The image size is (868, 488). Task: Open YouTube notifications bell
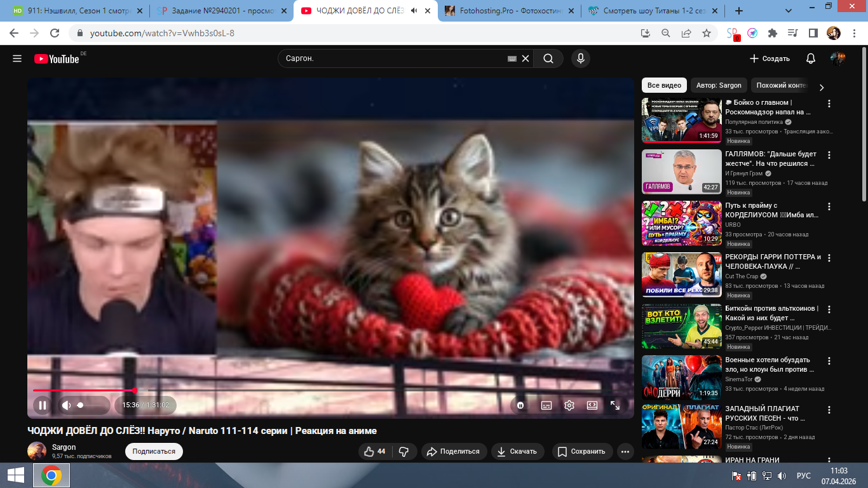coord(811,58)
